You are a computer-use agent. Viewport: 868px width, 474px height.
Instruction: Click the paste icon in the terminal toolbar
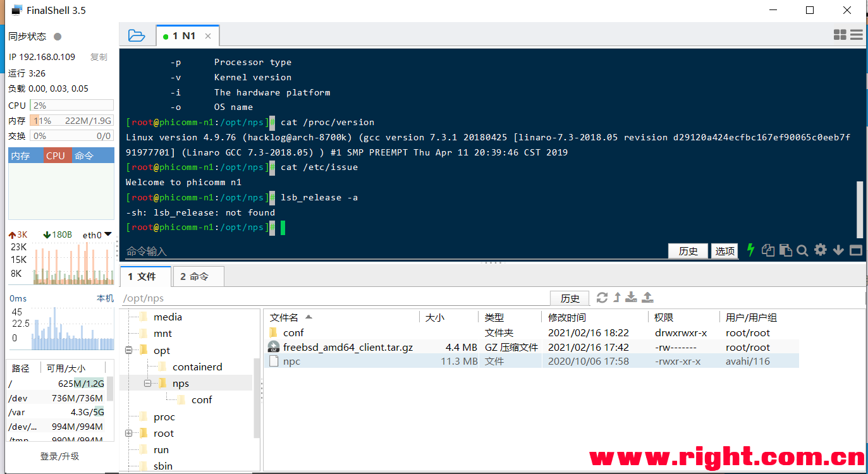pos(786,250)
